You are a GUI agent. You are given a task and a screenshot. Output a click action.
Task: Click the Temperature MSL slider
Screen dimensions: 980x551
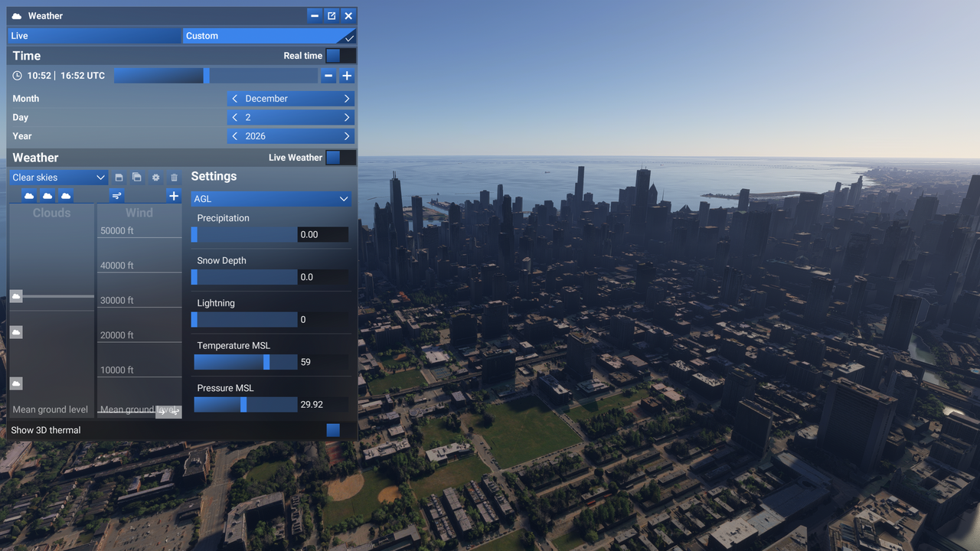point(244,362)
